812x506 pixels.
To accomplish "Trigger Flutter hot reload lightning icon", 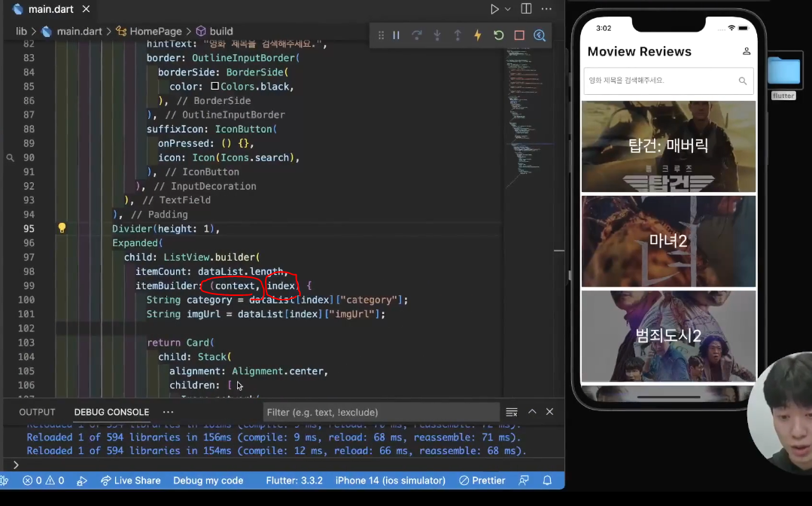I will coord(477,35).
